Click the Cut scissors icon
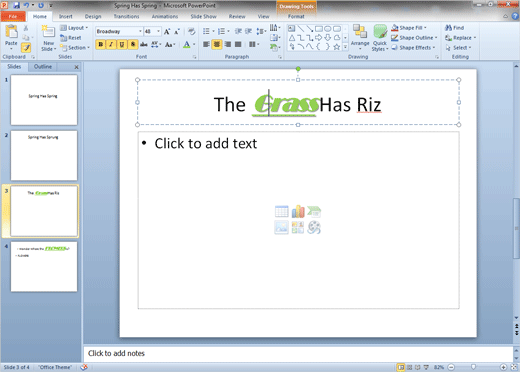The width and height of the screenshot is (520, 372). coord(26,28)
